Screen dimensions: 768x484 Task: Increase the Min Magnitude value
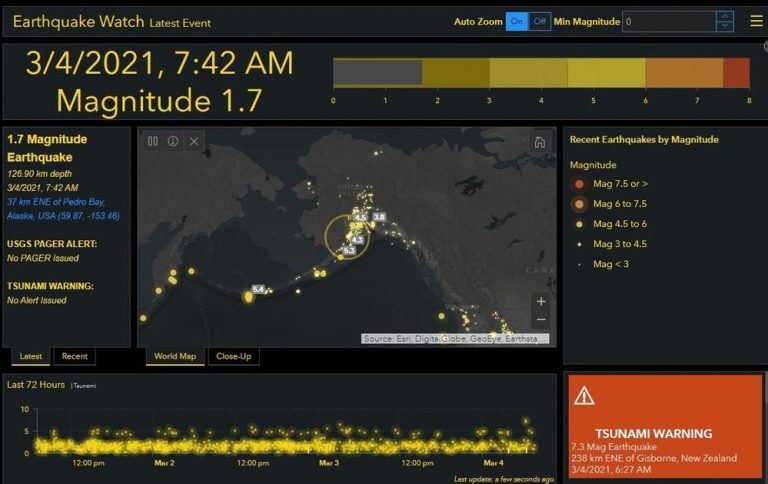725,16
